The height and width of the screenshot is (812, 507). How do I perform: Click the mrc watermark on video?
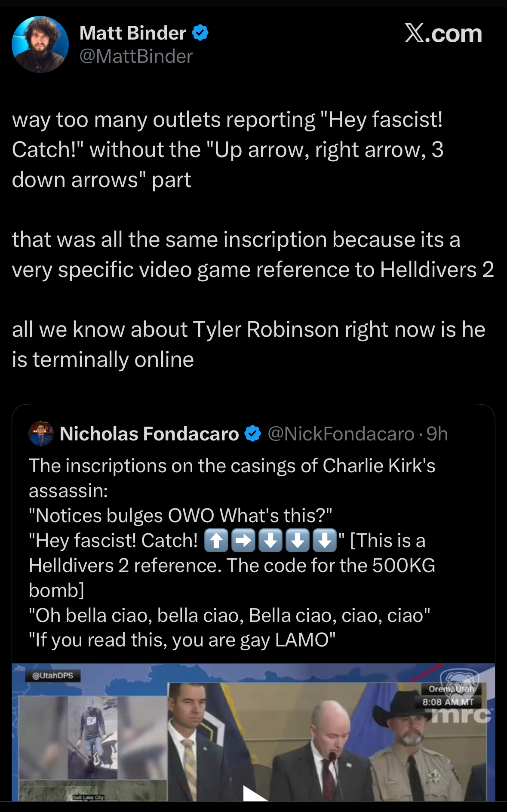click(462, 714)
